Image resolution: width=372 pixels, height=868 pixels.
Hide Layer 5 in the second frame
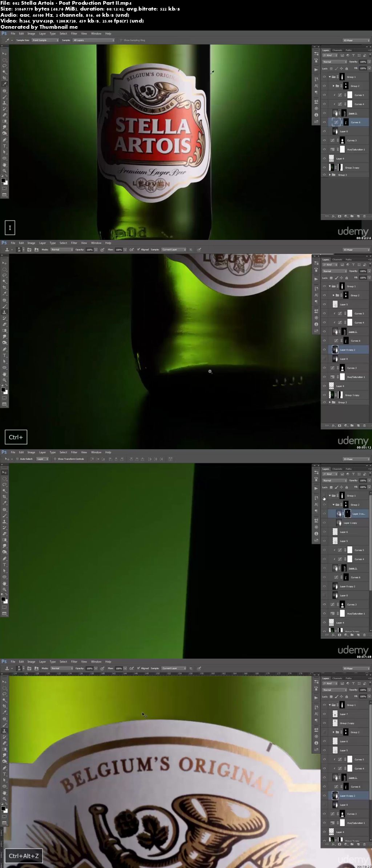(324, 305)
